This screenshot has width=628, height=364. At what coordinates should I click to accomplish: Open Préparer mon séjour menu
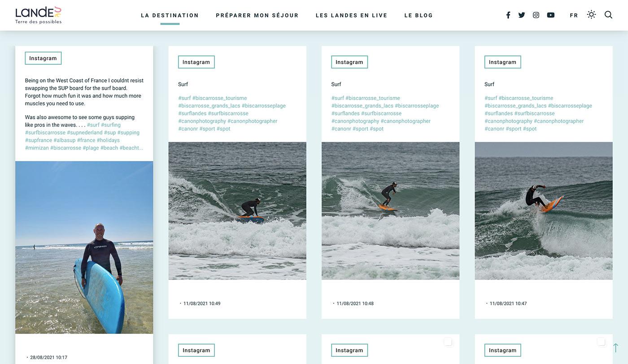click(x=257, y=15)
